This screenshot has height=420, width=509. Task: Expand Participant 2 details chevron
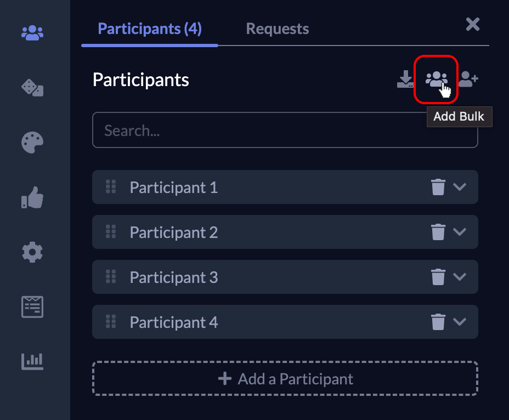click(460, 232)
